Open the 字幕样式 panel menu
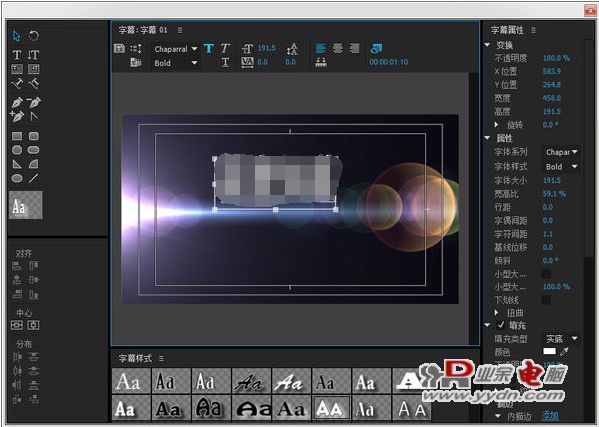The width and height of the screenshot is (599, 427). [x=161, y=358]
